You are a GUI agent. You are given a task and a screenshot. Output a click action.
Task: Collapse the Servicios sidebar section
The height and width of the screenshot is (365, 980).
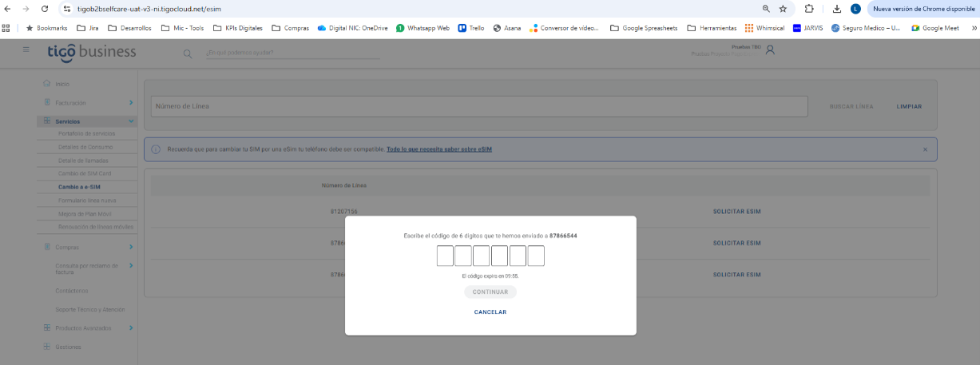pyautogui.click(x=86, y=121)
